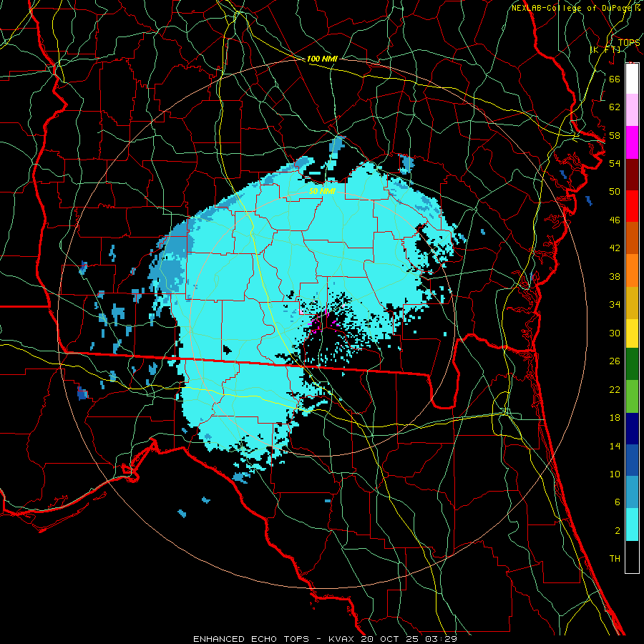Click the 100 NMI range ring label

point(322,59)
